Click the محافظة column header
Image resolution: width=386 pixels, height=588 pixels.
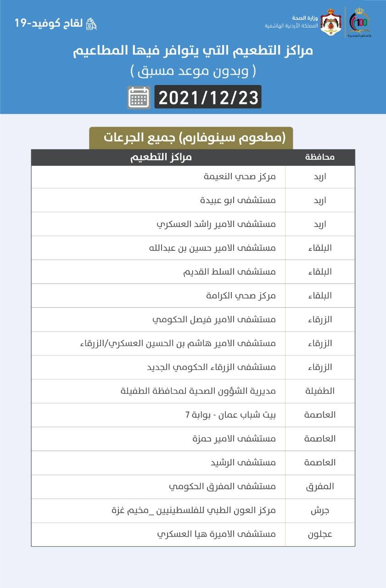point(320,157)
